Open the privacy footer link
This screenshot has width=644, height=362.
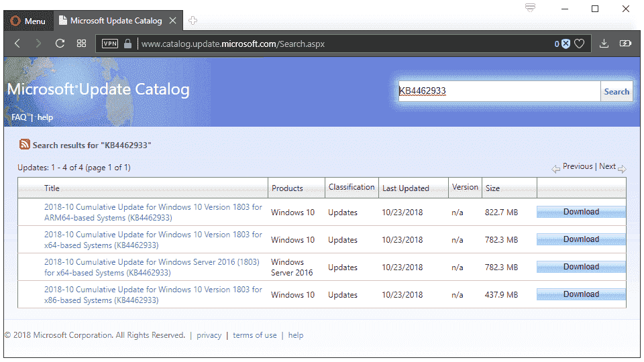click(x=209, y=335)
